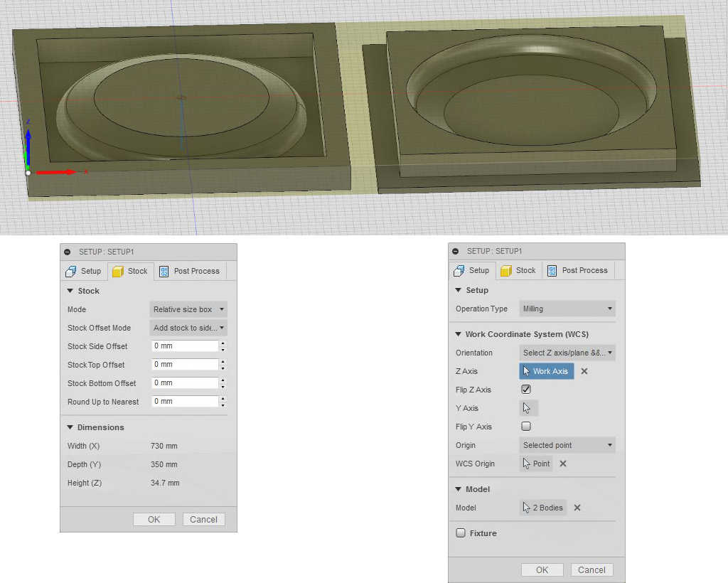This screenshot has width=728, height=583.
Task: Click the Width (X) 730 mm value
Action: [x=164, y=446]
